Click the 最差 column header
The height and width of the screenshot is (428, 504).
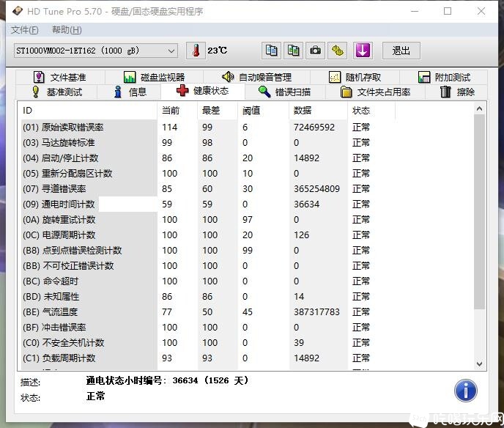click(218, 111)
